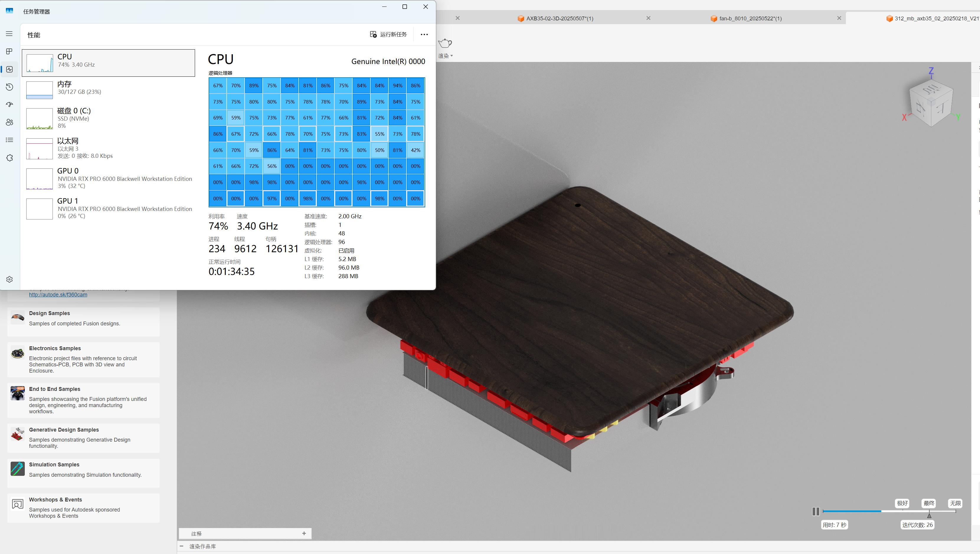Select the GPU 0 performance entry
The height and width of the screenshot is (554, 980).
click(x=109, y=178)
